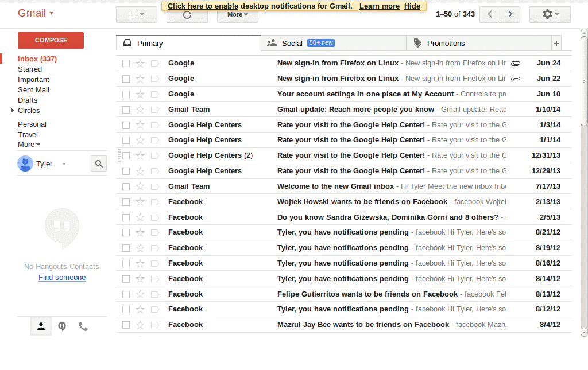Select checkbox for 2/5/13 Facebook email
The image size is (588, 370).
click(126, 217)
